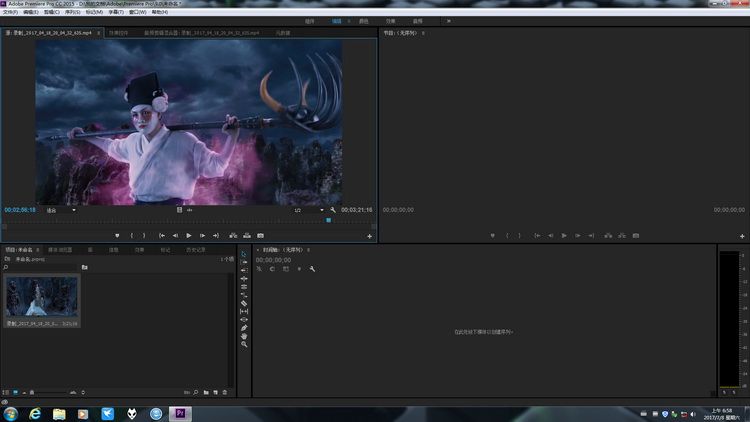This screenshot has width=750, height=422.
Task: Open the Project panel tab menu
Action: tap(37, 250)
